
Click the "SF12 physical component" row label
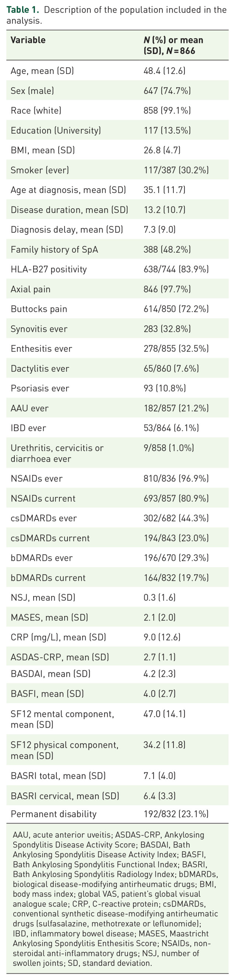(65, 750)
